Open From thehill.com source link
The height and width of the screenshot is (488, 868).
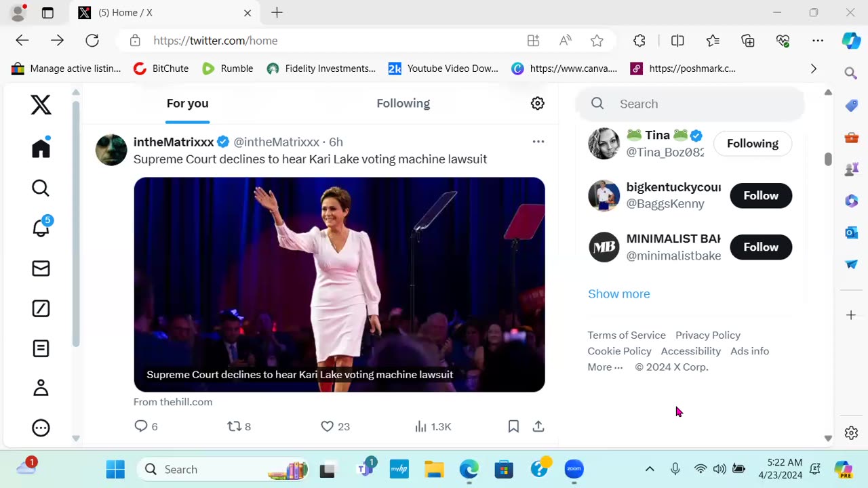pyautogui.click(x=173, y=402)
